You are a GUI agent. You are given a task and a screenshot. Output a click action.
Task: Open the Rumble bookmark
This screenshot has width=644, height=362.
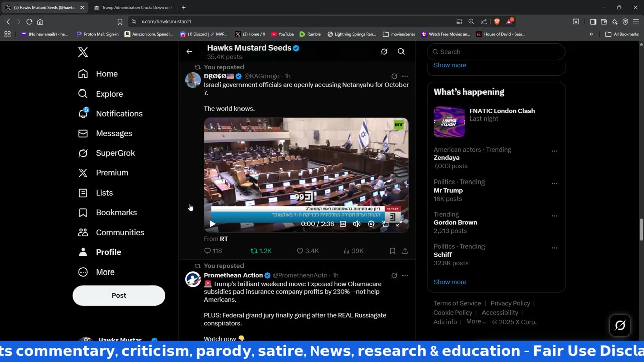pyautogui.click(x=310, y=34)
